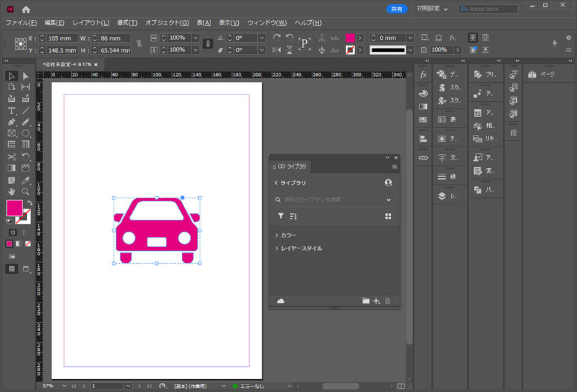
Task: Open the 線 stroke panel button
Action: (x=447, y=177)
